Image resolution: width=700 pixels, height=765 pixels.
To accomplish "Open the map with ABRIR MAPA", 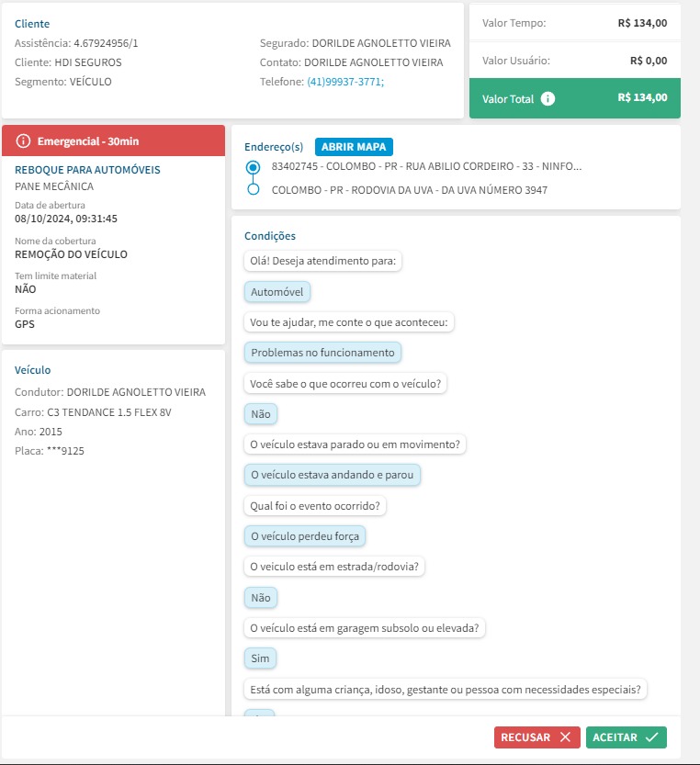I will coord(354,146).
